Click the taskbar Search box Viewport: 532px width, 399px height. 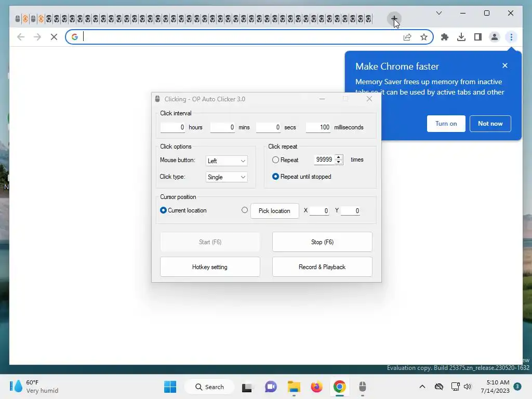(x=209, y=387)
